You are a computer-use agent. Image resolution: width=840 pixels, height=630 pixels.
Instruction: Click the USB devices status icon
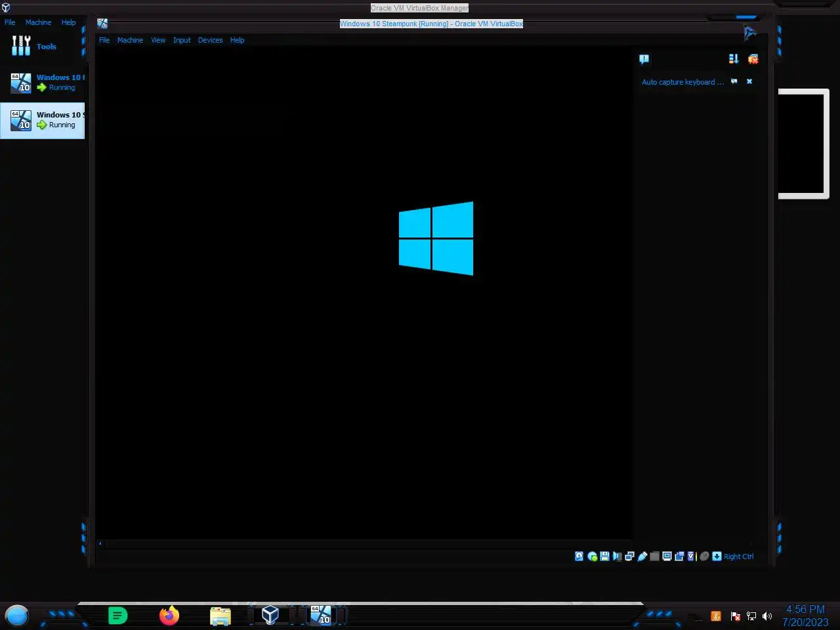[x=642, y=556]
